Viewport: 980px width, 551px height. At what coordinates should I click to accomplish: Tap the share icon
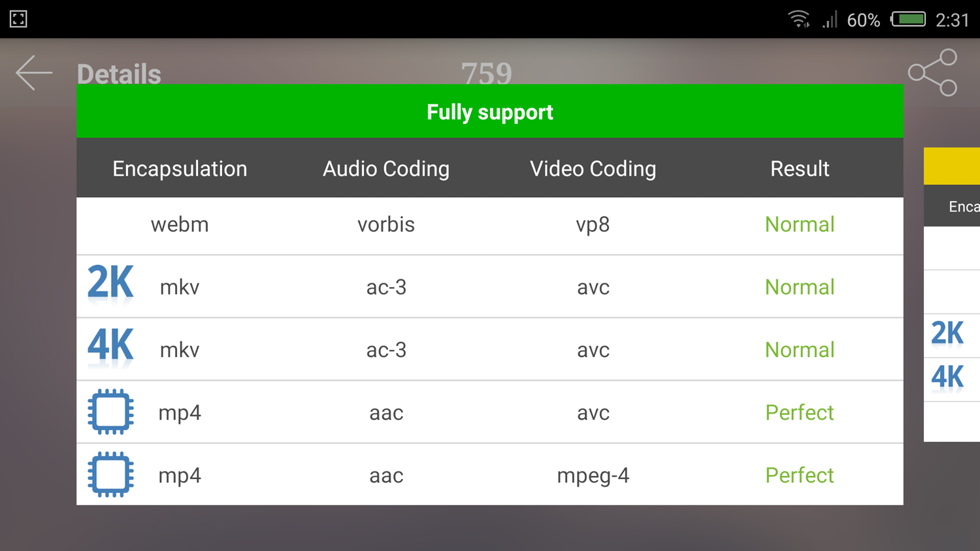click(932, 72)
